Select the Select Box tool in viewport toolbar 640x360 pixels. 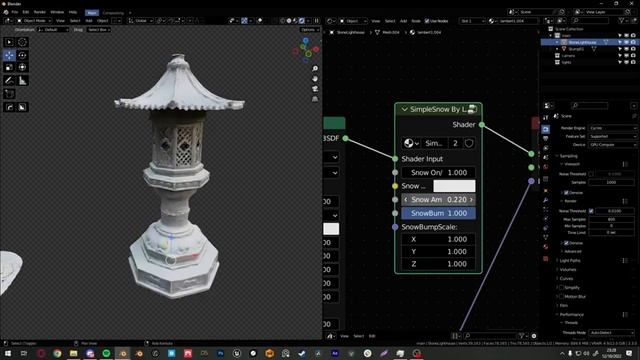(9, 42)
